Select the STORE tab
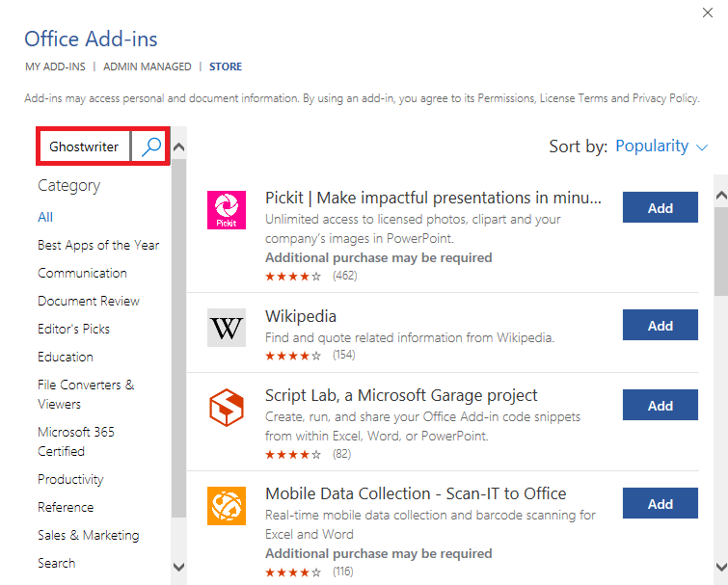 point(226,66)
